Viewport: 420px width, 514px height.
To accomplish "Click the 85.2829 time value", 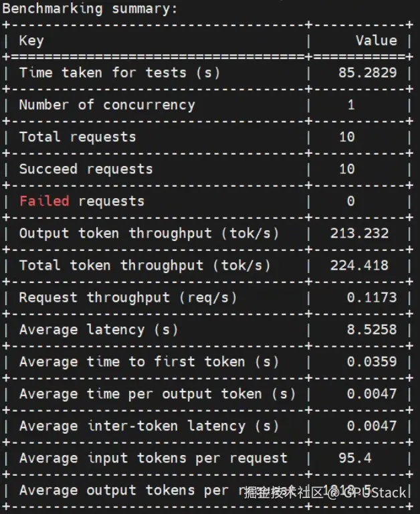I will [x=368, y=73].
